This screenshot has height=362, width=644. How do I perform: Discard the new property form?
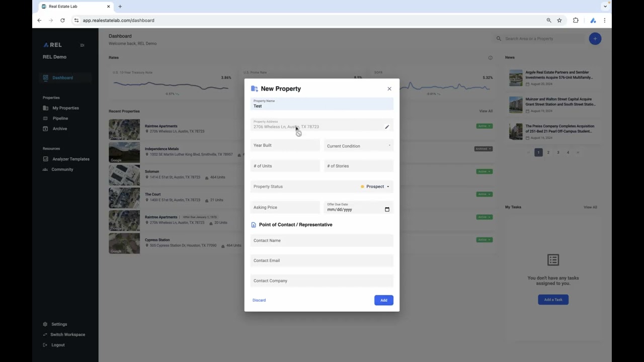coord(259,300)
